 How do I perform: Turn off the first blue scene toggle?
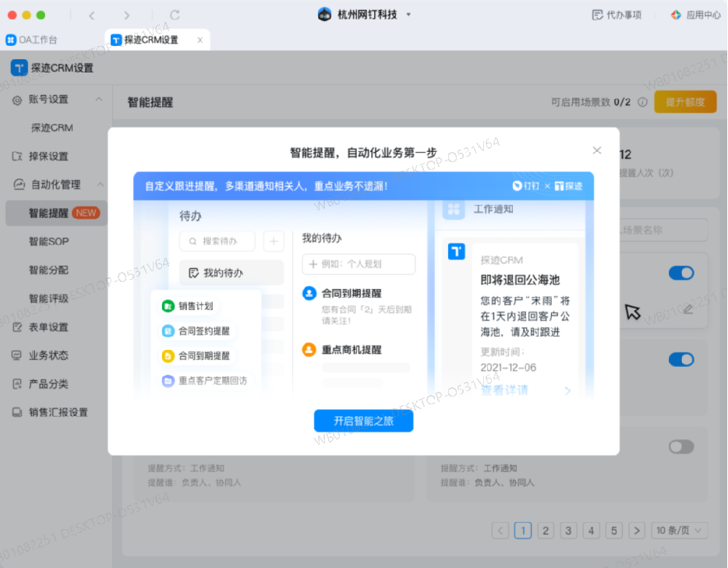681,273
